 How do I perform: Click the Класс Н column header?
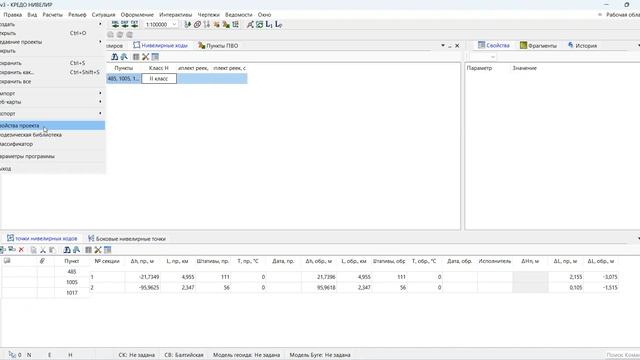point(158,68)
